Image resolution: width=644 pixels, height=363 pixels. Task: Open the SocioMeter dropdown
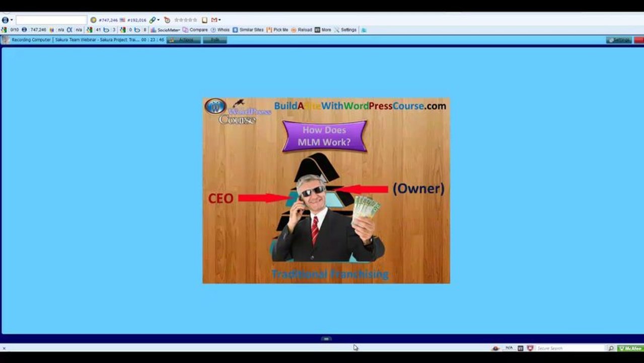[165, 30]
